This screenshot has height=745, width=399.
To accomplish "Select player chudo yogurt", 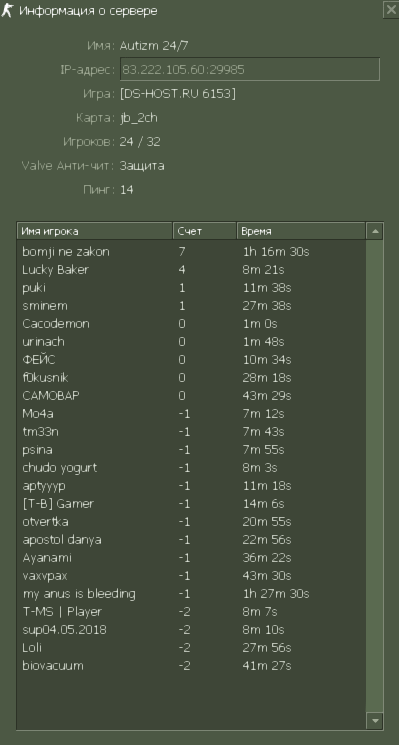I will 191,468.
